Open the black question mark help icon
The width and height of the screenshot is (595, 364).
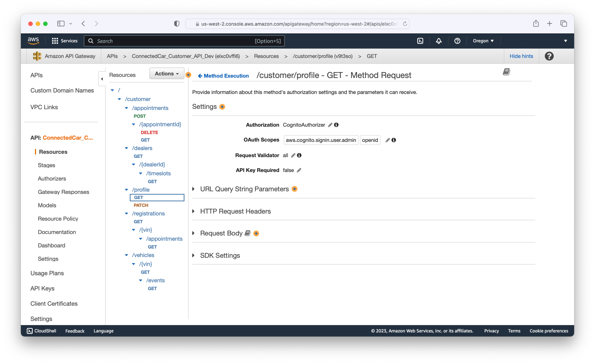coord(549,56)
